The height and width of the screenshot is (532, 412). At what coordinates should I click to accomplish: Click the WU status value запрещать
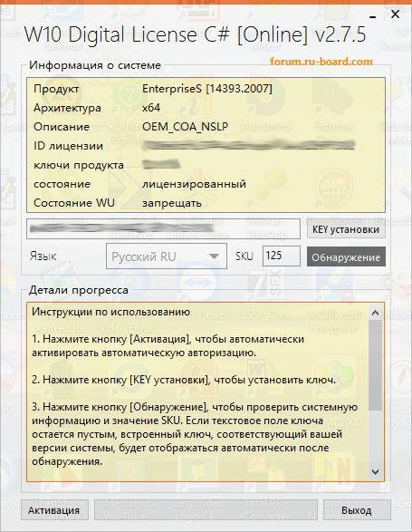172,203
